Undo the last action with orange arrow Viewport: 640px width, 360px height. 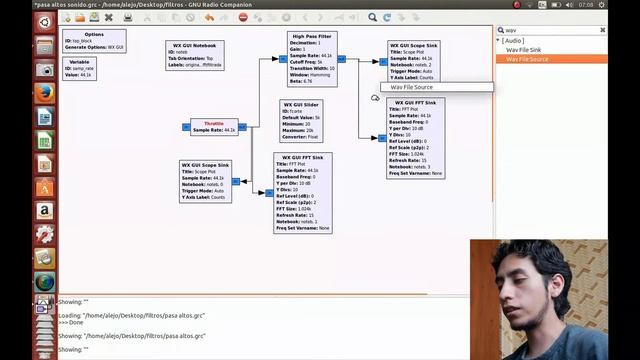pos(209,18)
